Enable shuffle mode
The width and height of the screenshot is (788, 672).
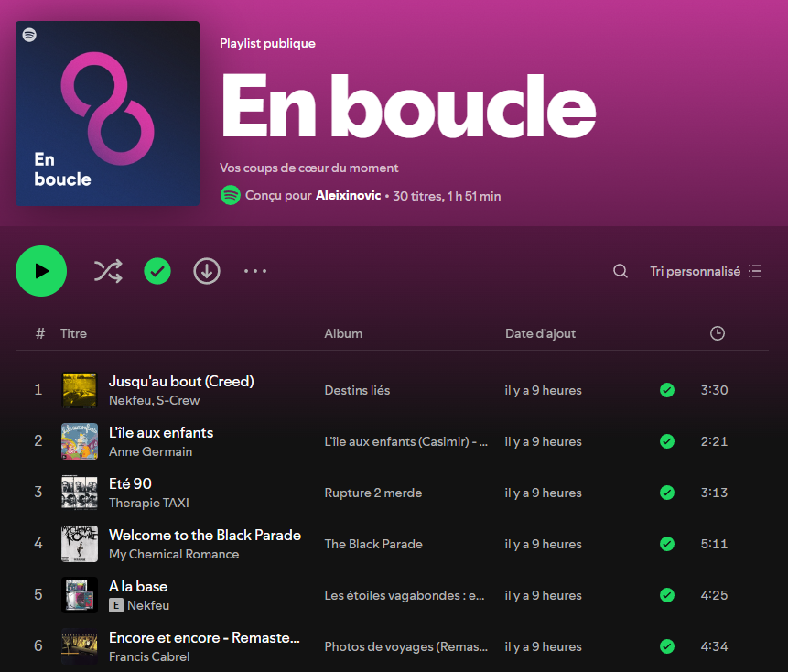[108, 271]
